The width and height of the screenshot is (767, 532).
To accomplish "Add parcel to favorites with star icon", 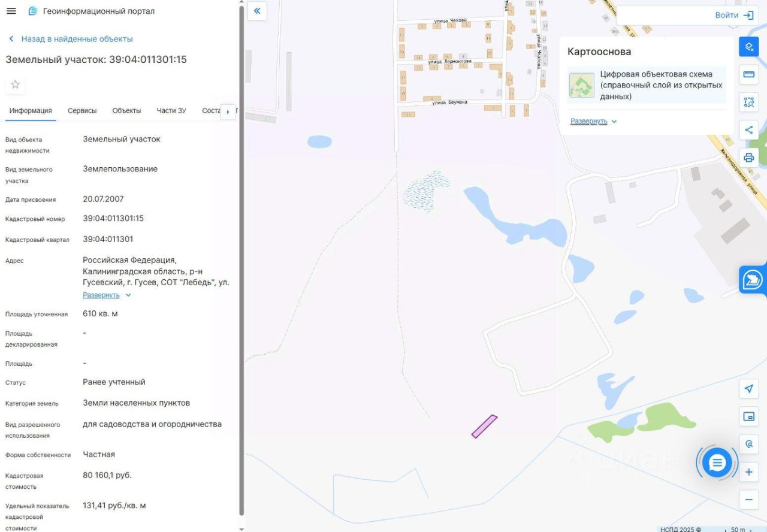I will pos(16,84).
